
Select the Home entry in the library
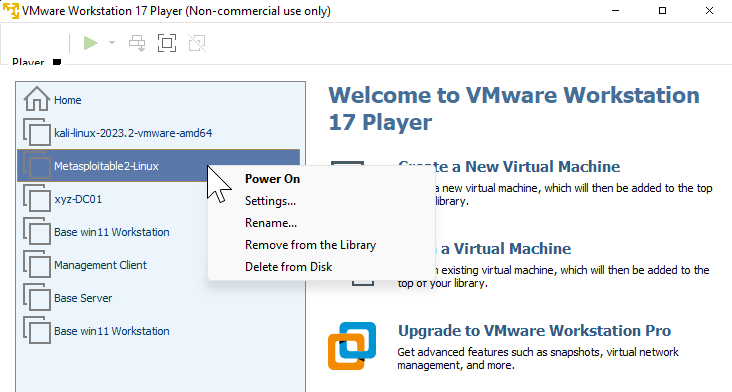[158, 100]
